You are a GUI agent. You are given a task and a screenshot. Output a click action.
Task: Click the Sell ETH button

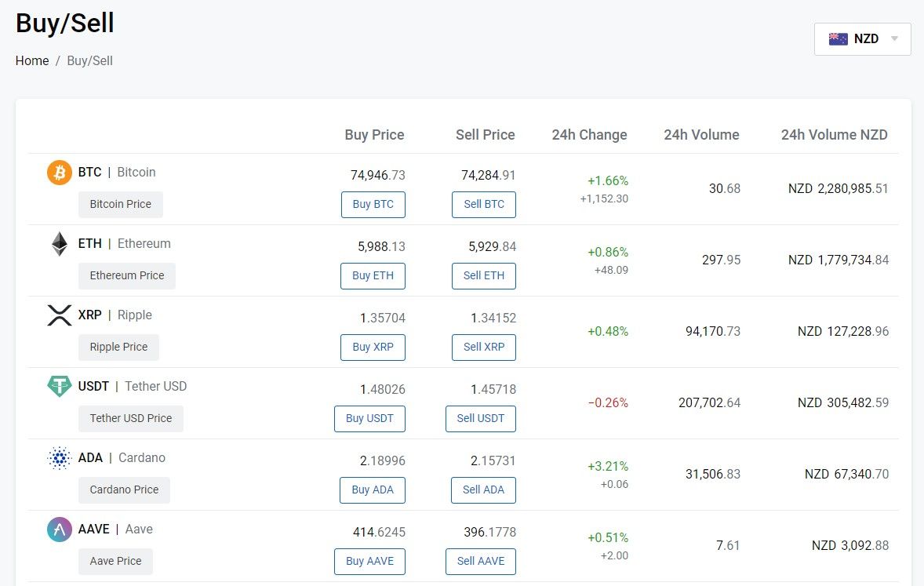pos(484,276)
